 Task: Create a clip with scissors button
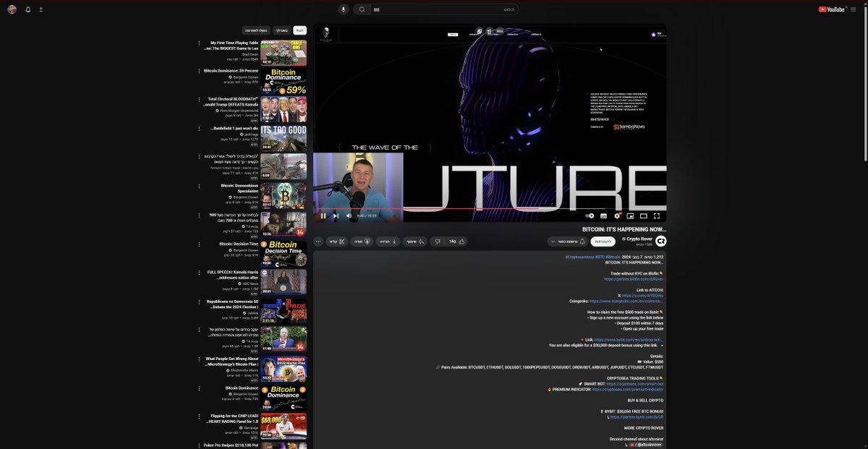(337, 241)
